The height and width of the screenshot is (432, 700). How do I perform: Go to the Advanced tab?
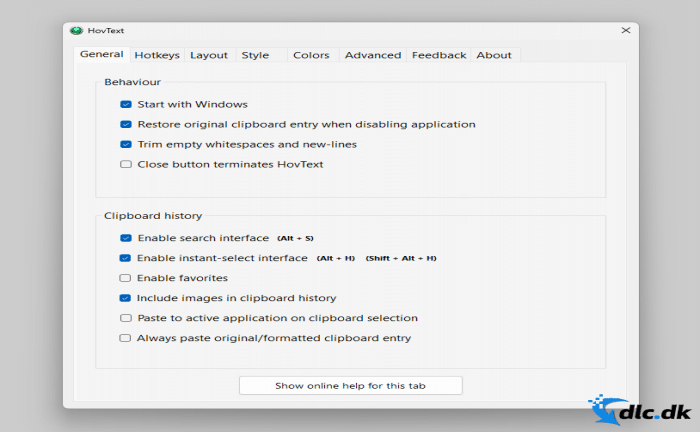pos(373,55)
